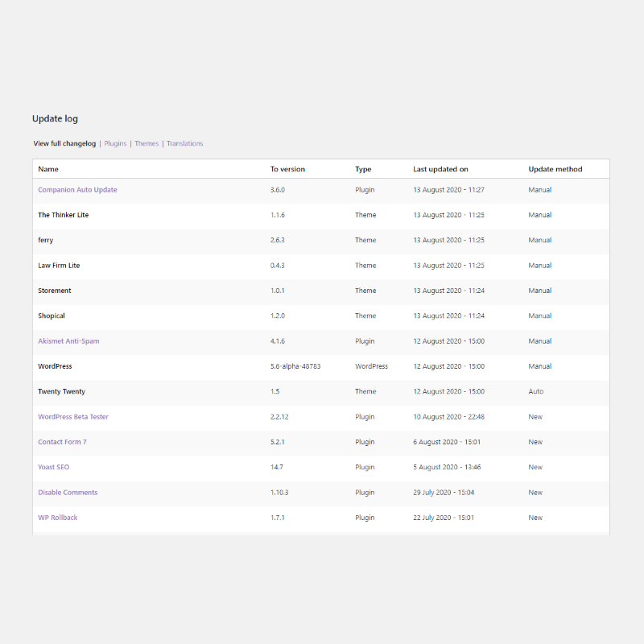Screen dimensions: 644x644
Task: Click date 10 August 2020 - 22:48
Action: 449,417
